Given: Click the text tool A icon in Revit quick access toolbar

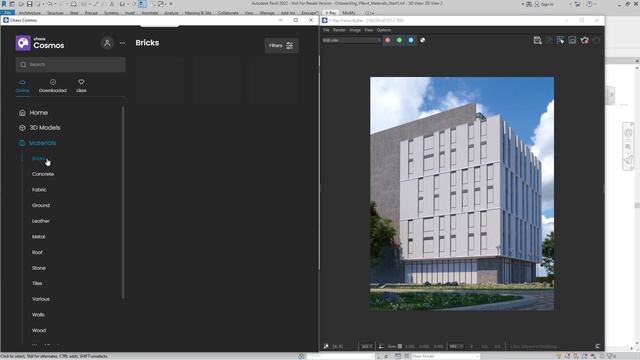Looking at the screenshot, I should coord(112,4).
